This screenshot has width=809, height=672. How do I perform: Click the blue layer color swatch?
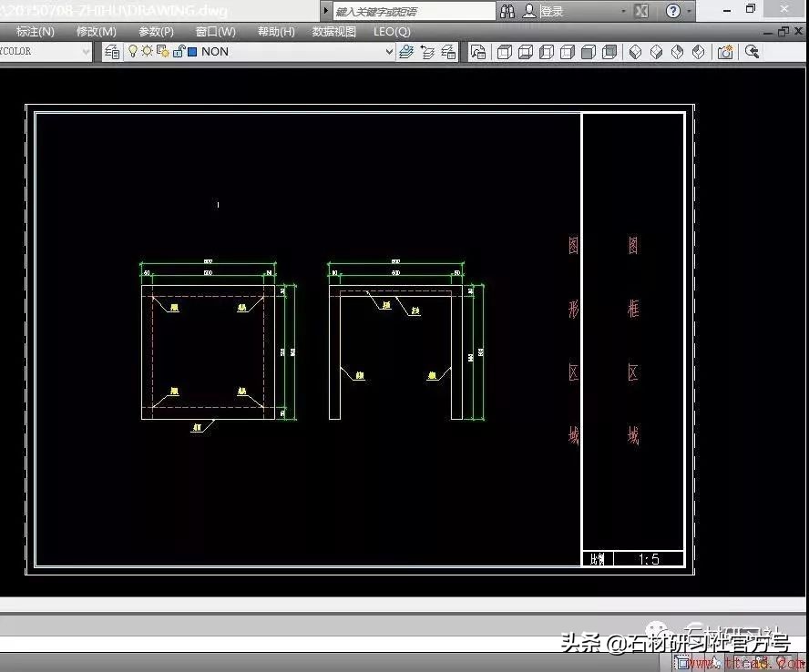pos(192,52)
